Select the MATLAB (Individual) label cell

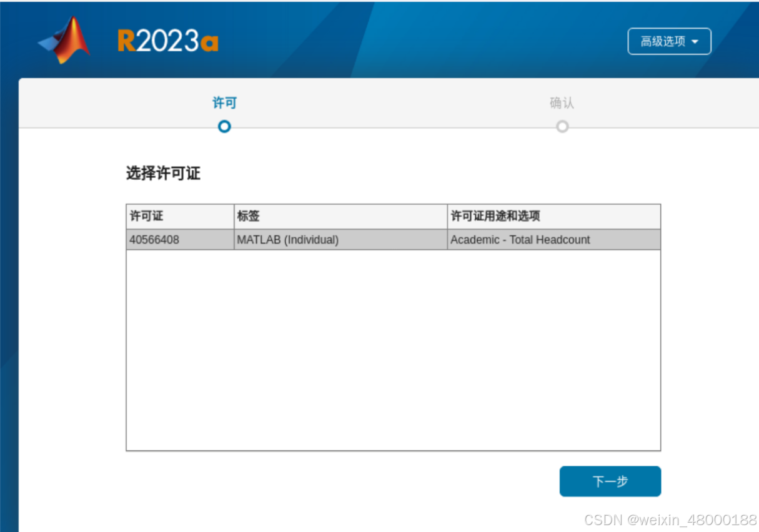coord(340,240)
